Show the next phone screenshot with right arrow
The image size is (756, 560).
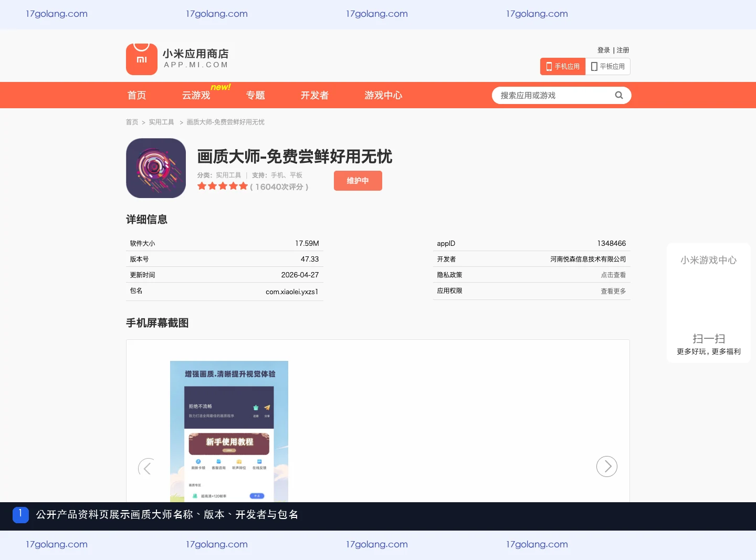pyautogui.click(x=607, y=466)
